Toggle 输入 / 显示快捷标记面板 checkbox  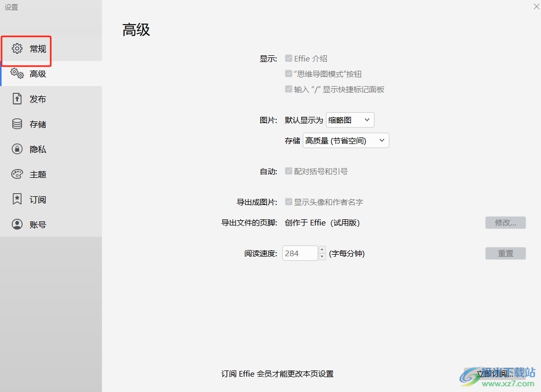[288, 89]
